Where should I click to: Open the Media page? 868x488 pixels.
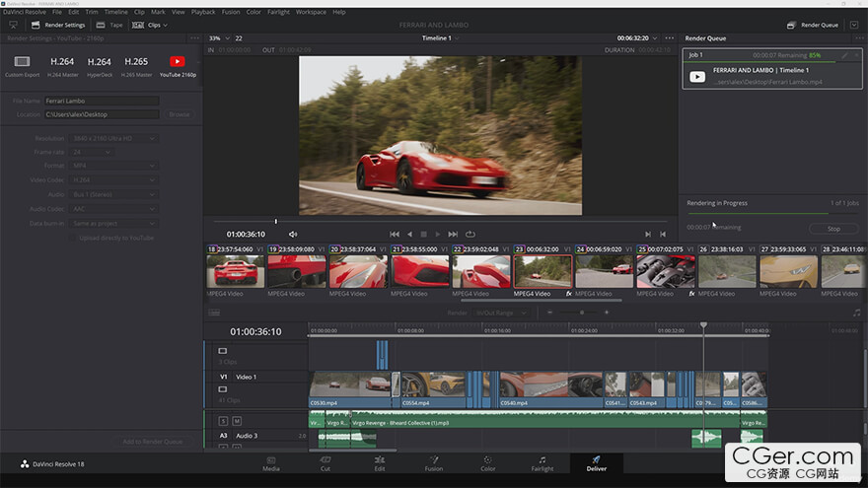click(270, 463)
